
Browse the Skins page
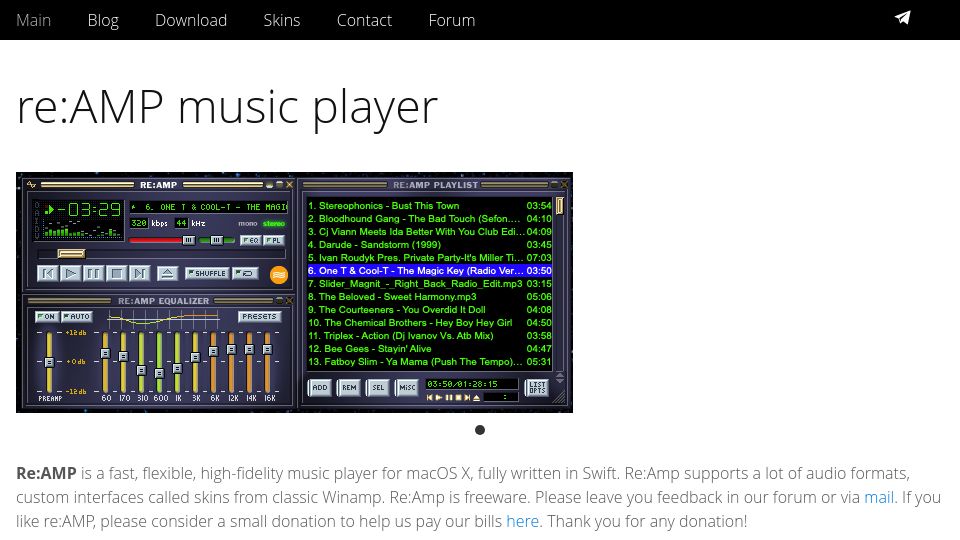click(x=282, y=20)
